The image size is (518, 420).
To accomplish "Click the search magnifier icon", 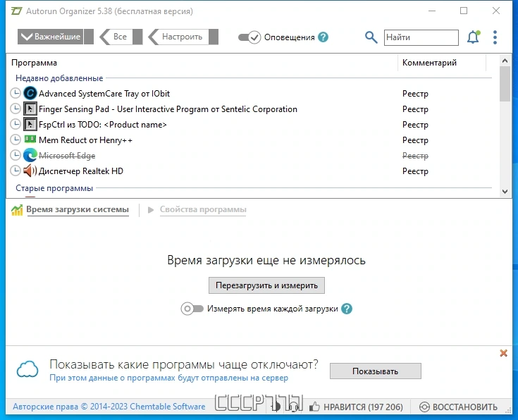I will coord(371,37).
